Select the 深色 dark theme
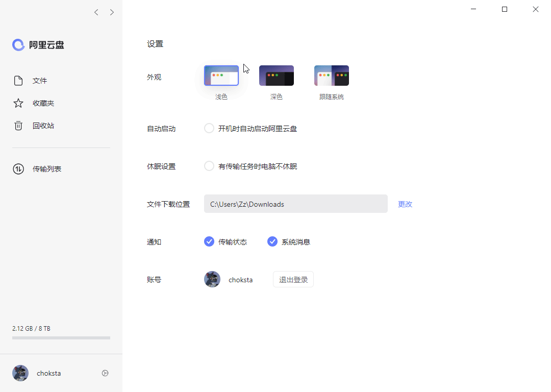The width and height of the screenshot is (551, 392). tap(276, 75)
